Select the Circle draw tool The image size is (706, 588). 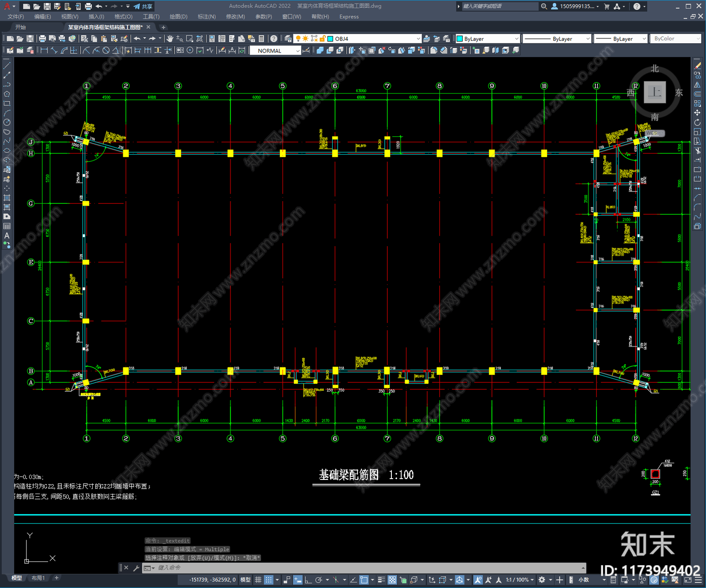[7, 122]
